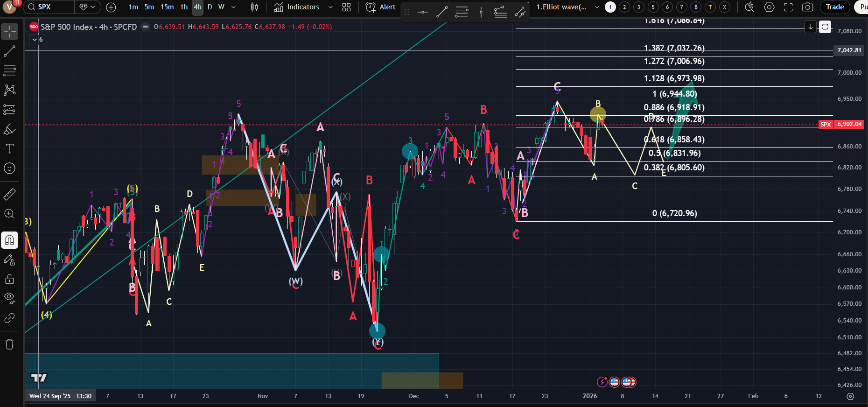Toggle lock all drawings
This screenshot has width=868, height=407.
pyautogui.click(x=9, y=280)
